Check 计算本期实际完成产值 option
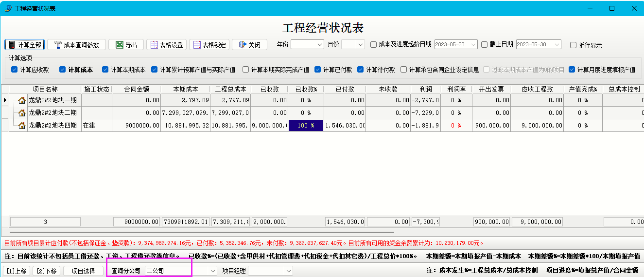This screenshot has height=277, width=644. (246, 70)
